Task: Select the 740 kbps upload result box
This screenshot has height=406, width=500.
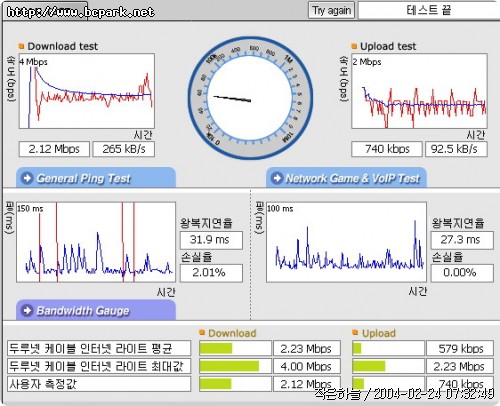Action: [387, 149]
